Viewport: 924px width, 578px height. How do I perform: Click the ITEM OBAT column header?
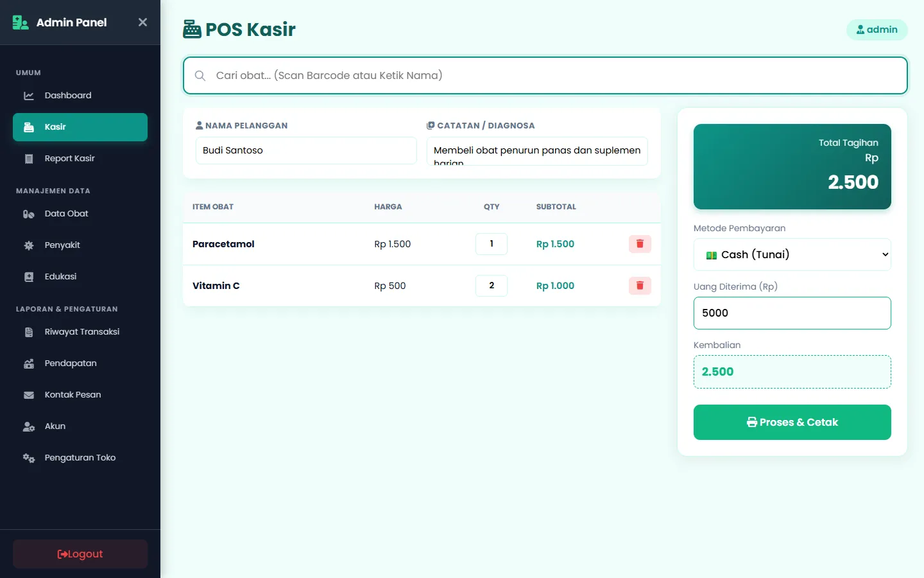pyautogui.click(x=213, y=207)
